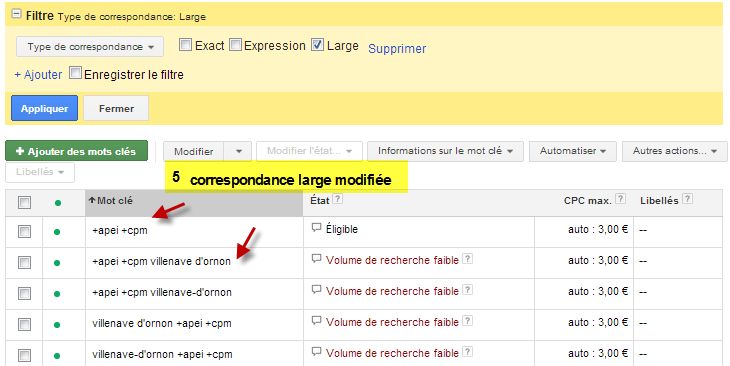The image size is (730, 366).
Task: Open Informations sur le mot clé dropdown
Action: (445, 151)
